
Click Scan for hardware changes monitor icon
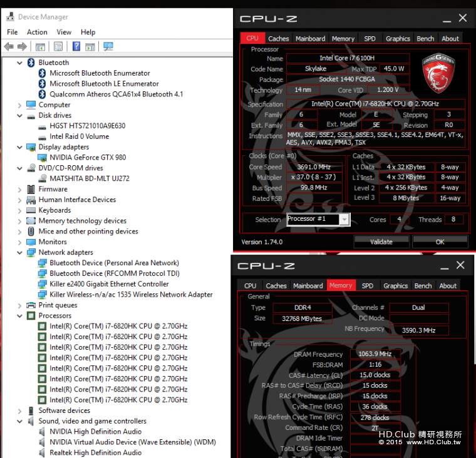point(108,46)
